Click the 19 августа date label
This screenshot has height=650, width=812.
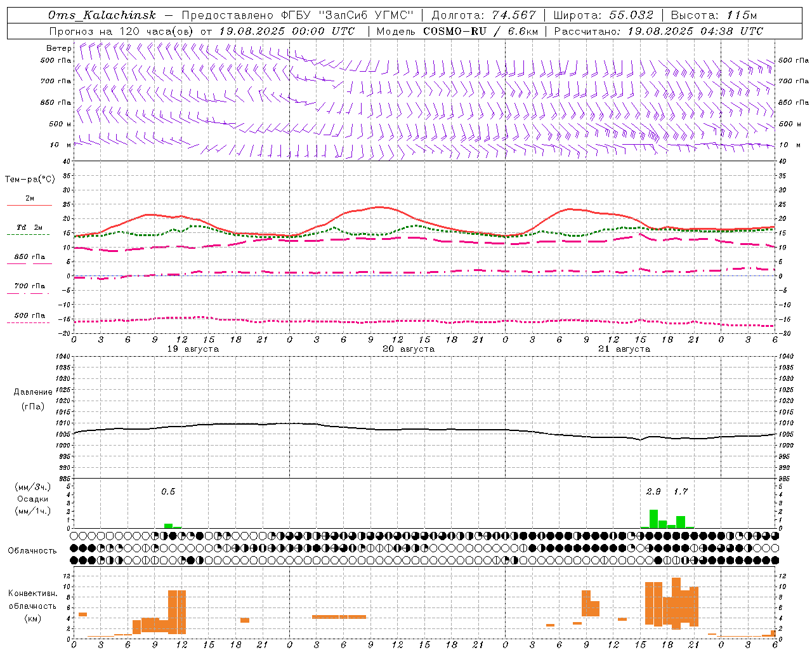coord(193,349)
